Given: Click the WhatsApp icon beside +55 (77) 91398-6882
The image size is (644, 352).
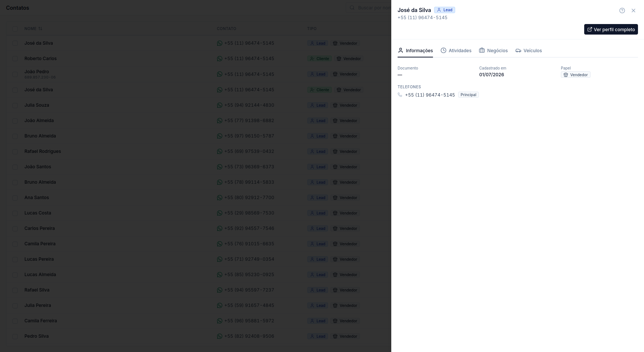Looking at the screenshot, I should click(220, 121).
